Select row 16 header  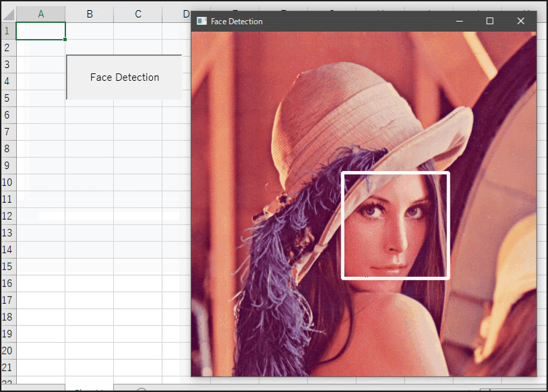click(x=8, y=284)
